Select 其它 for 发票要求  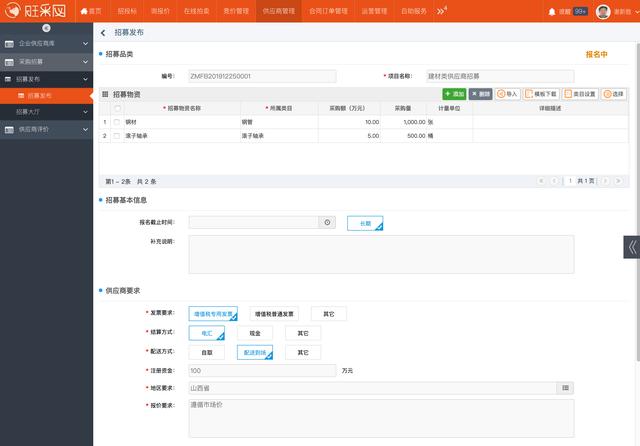click(329, 314)
